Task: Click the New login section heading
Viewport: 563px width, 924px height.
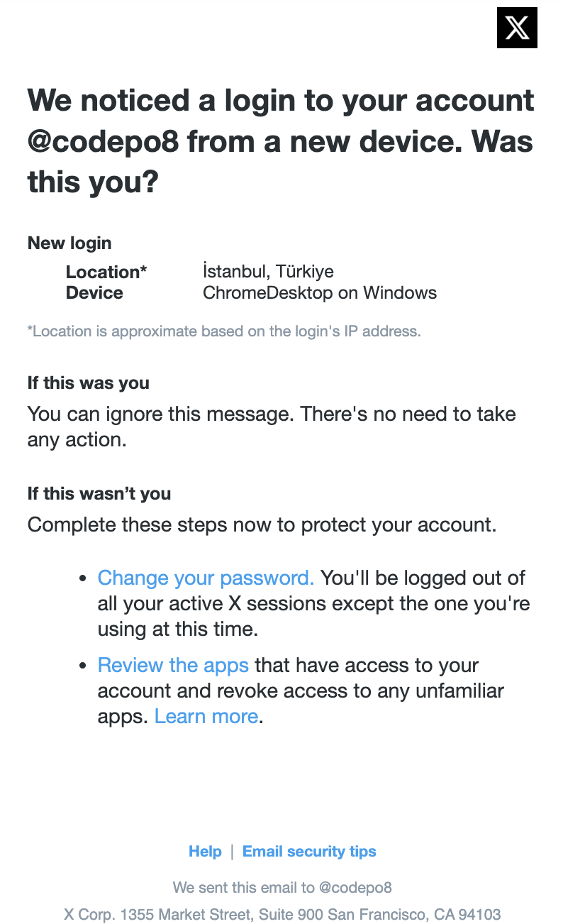Action: [x=69, y=243]
